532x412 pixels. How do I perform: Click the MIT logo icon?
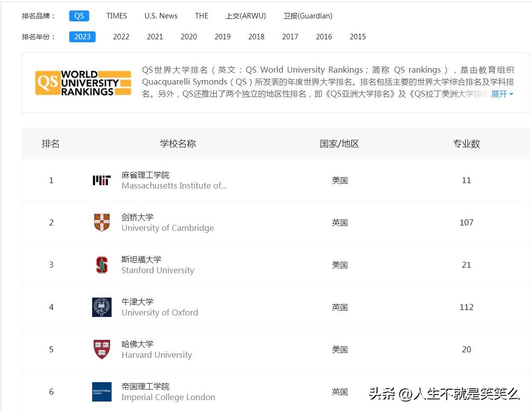101,180
